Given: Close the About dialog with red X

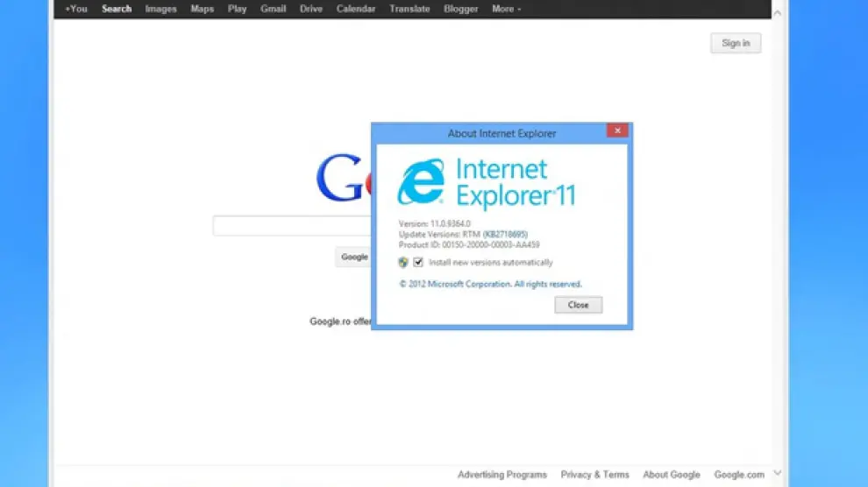Looking at the screenshot, I should point(617,131).
